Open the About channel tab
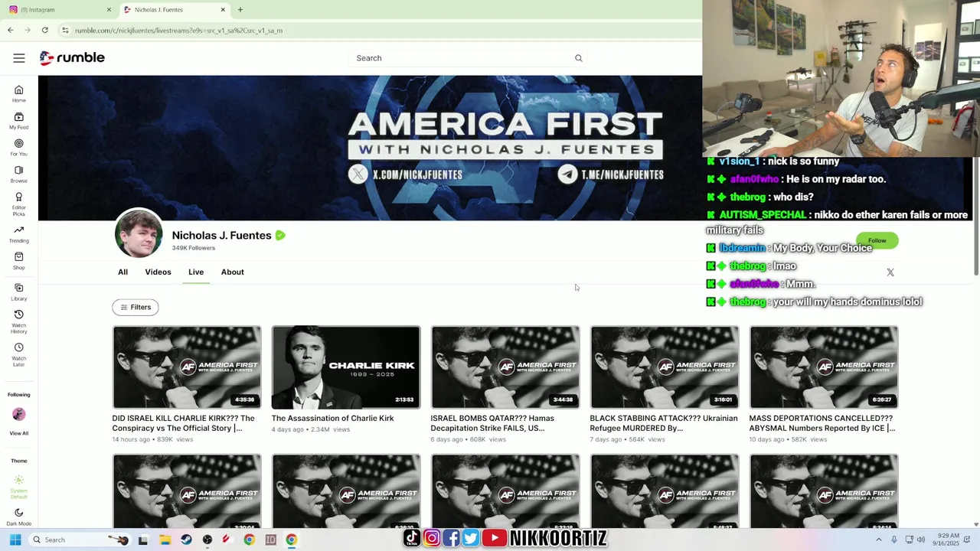 tap(232, 272)
